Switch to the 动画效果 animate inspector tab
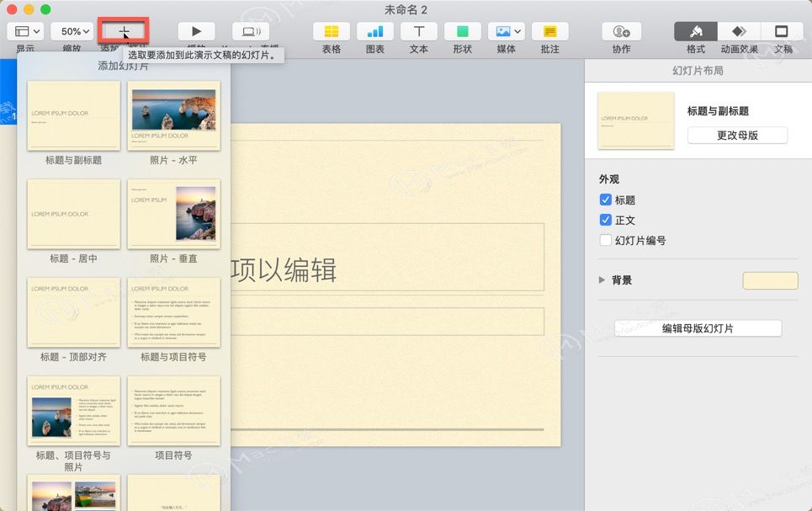812x511 pixels. tap(739, 31)
